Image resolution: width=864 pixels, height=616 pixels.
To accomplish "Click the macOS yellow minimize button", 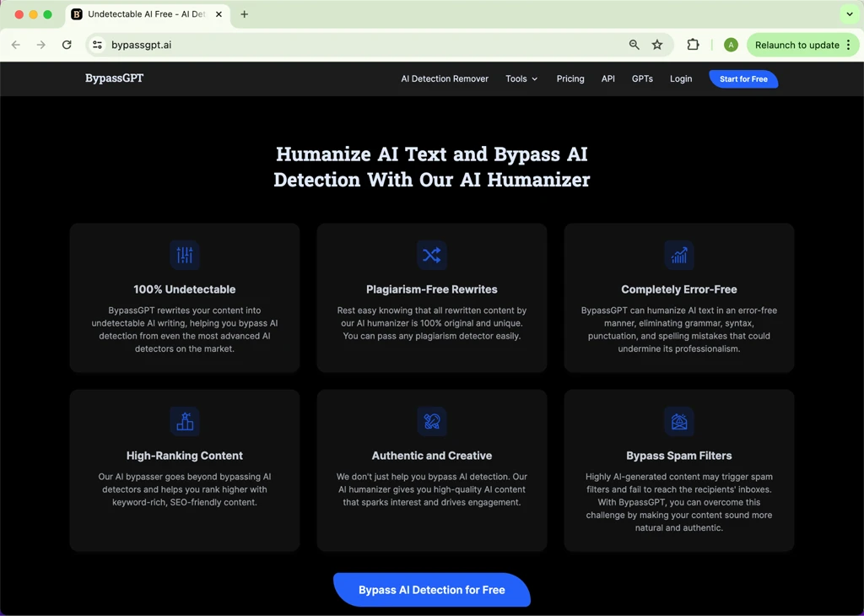I will pos(33,14).
